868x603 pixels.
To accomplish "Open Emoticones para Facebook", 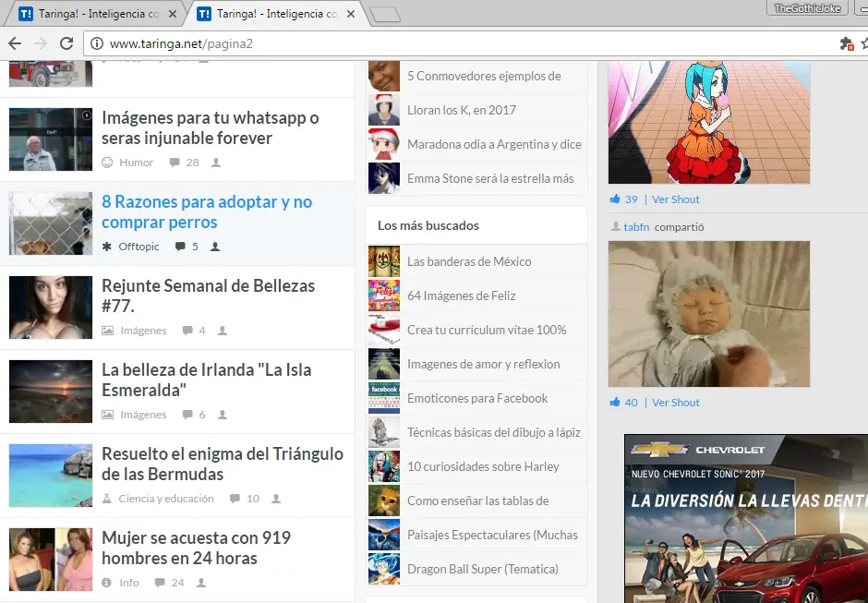I will pyautogui.click(x=477, y=398).
